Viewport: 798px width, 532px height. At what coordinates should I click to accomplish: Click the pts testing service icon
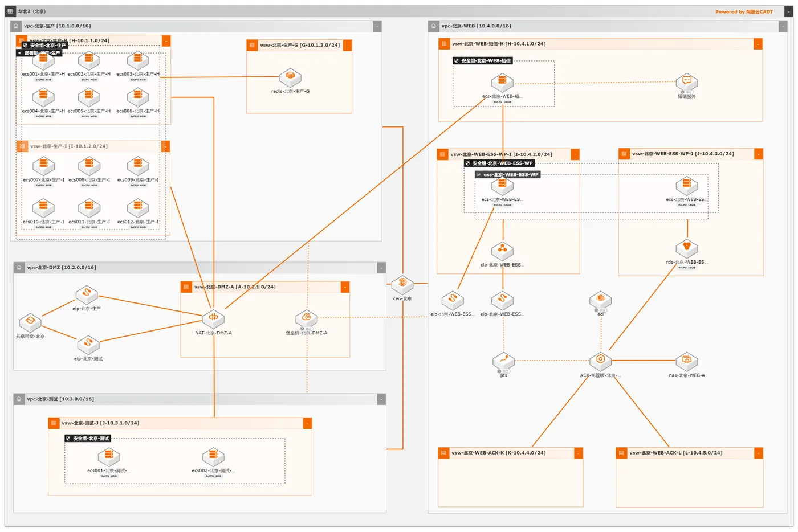[504, 361]
